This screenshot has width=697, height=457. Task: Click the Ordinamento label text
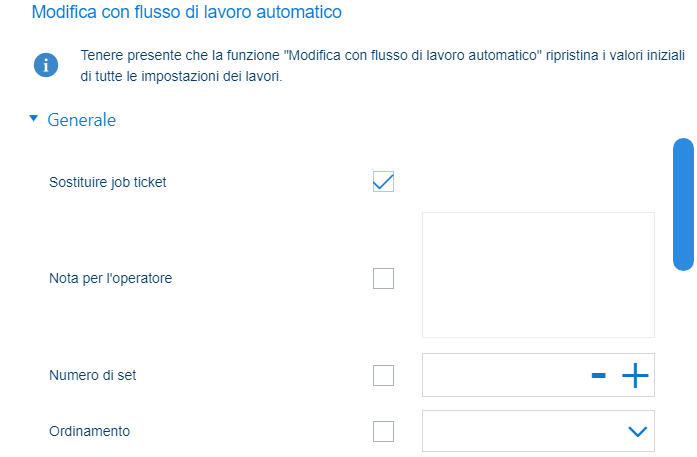coord(89,431)
